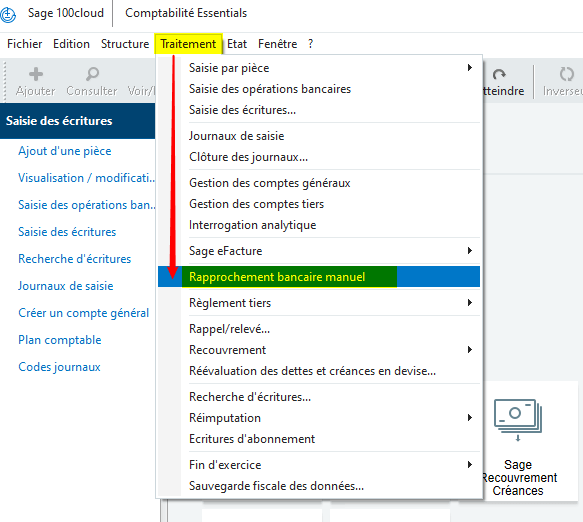
Task: Open the Créer un compte général link
Action: coord(83,313)
